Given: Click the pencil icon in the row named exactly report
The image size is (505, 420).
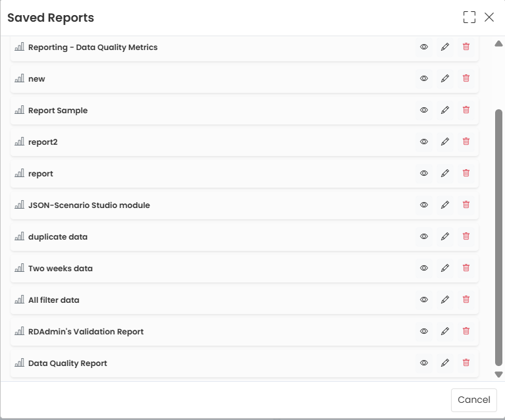Looking at the screenshot, I should pos(445,173).
